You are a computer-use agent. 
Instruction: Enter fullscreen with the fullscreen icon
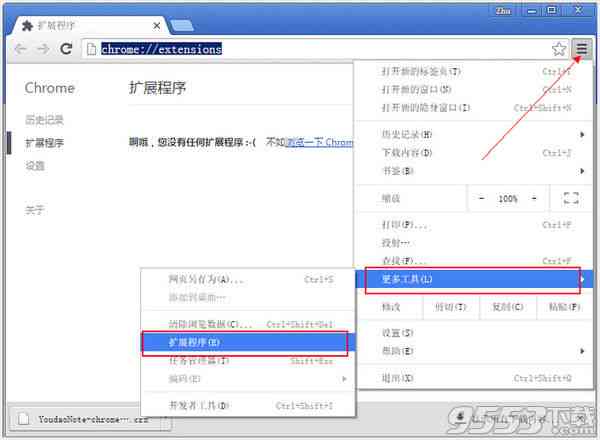(x=571, y=198)
